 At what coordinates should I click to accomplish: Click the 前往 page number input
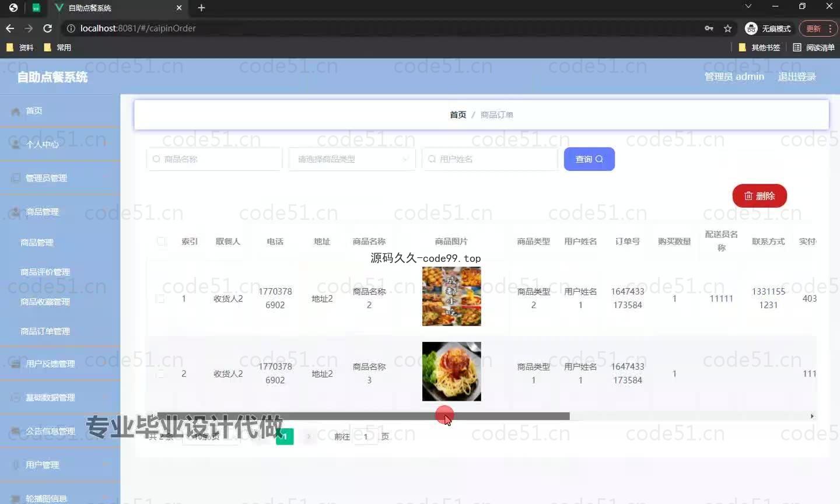pyautogui.click(x=366, y=436)
